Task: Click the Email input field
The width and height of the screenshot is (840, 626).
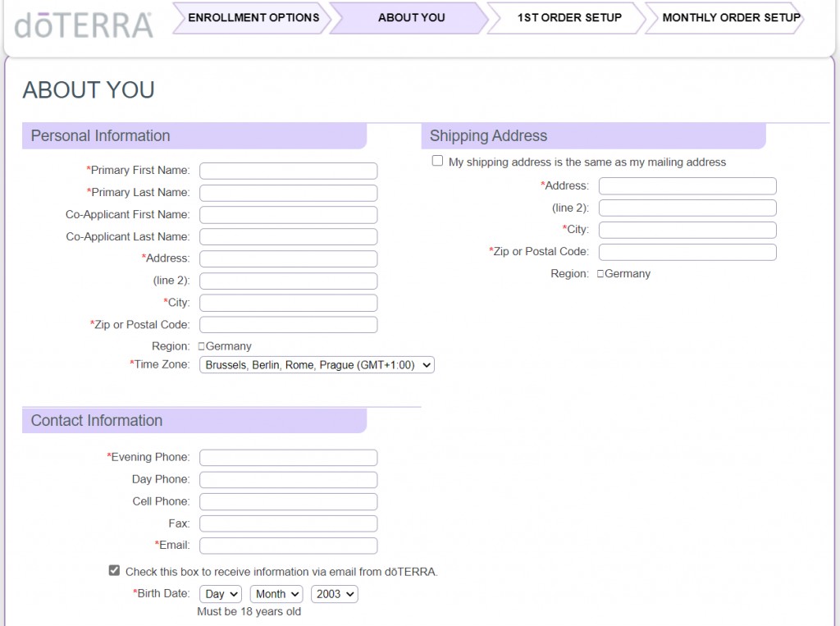Action: point(288,546)
